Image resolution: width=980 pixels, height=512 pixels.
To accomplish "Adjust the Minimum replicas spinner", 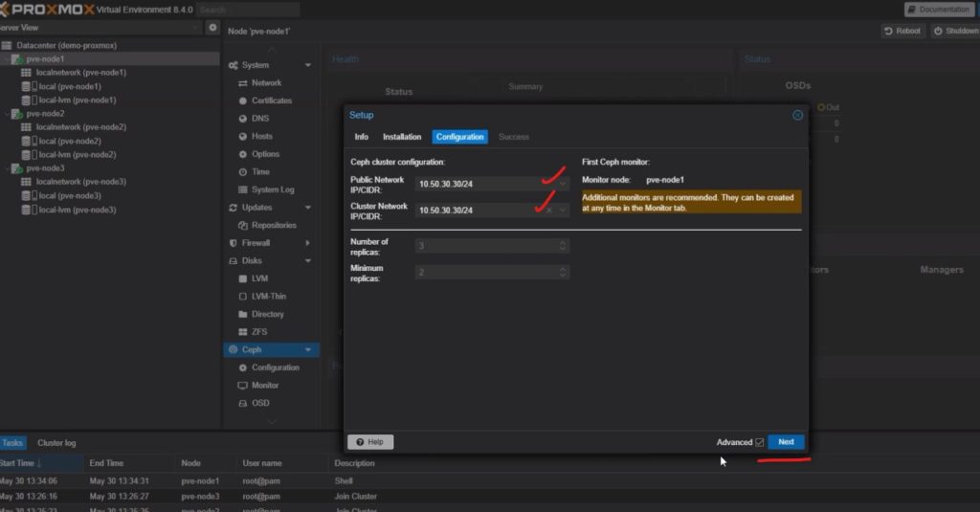I will click(563, 272).
